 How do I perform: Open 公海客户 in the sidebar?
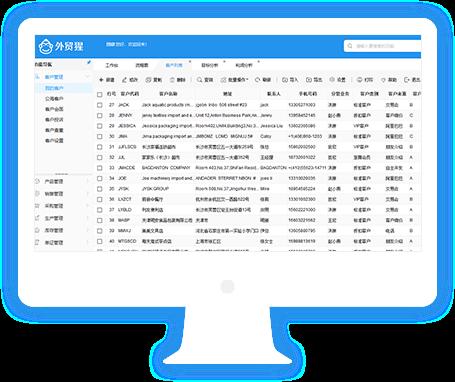(54, 99)
